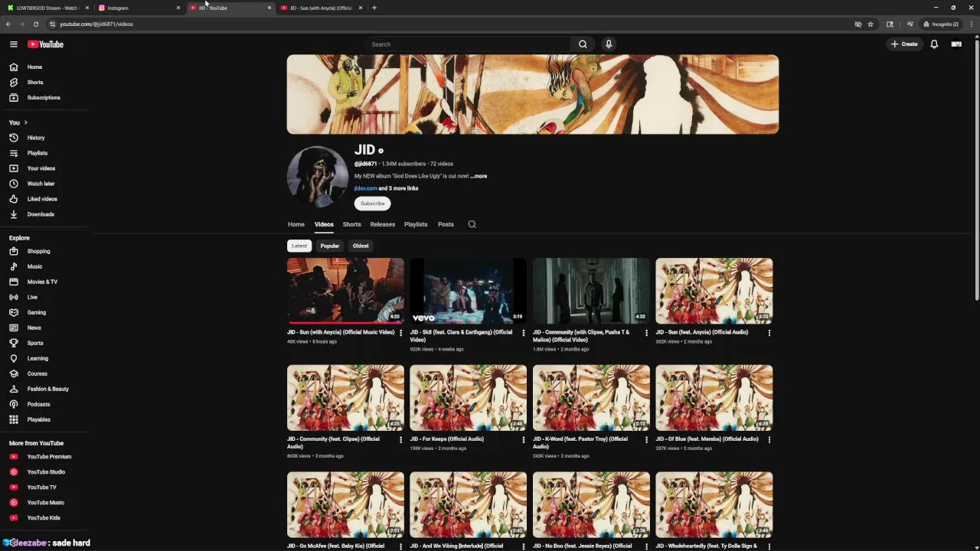This screenshot has width=980, height=551.
Task: Click the YouTube search input field
Action: pos(469,44)
